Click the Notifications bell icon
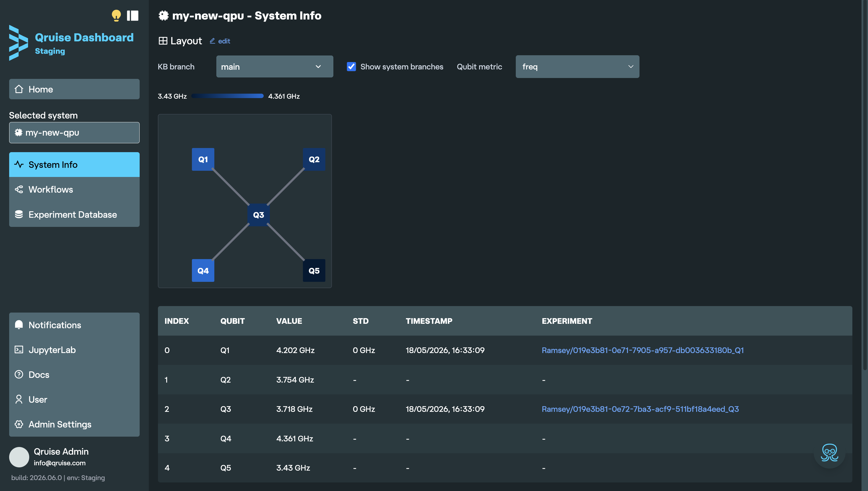Screen dimensions: 868x491 [x=19, y=325]
